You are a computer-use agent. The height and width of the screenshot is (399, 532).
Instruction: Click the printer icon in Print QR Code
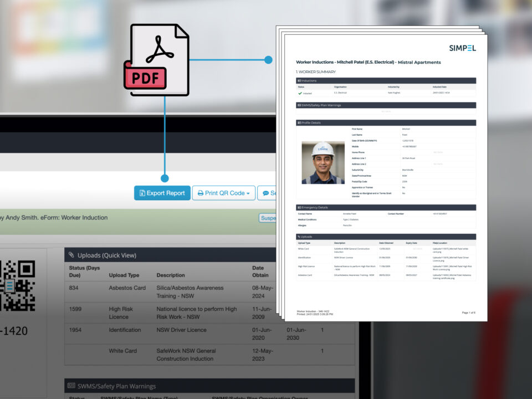point(201,193)
